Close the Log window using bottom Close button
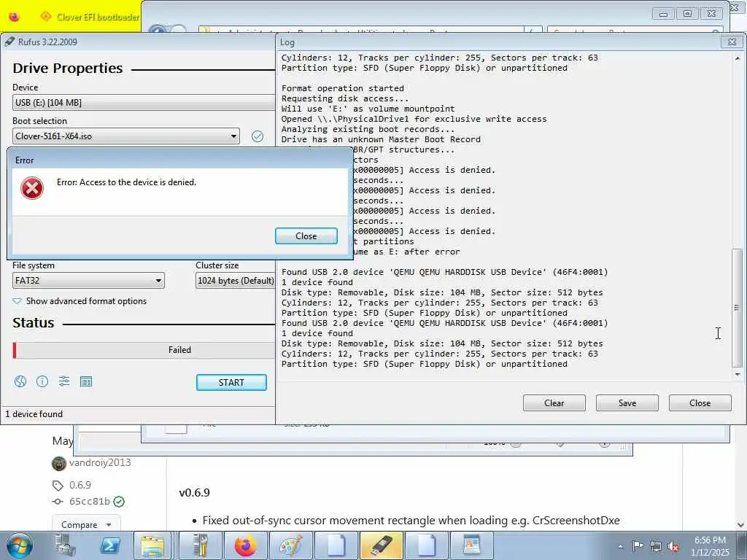747x560 pixels. 700,402
